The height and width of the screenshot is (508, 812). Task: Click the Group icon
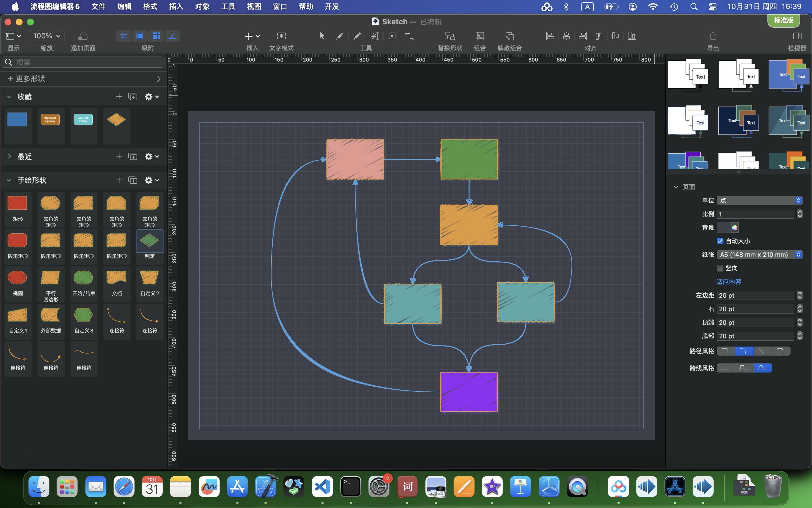[480, 36]
